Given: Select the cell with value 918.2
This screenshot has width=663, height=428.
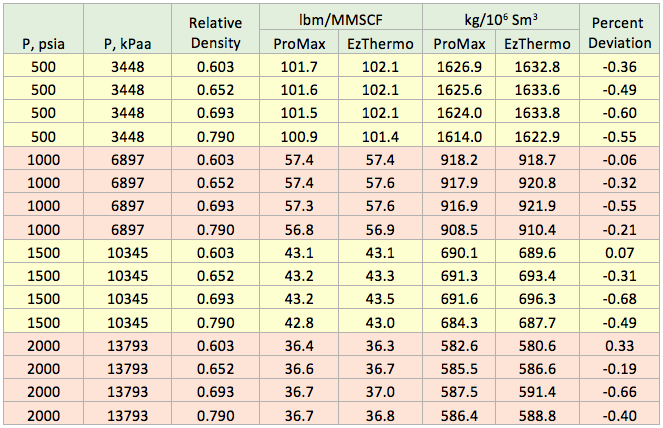Looking at the screenshot, I should click(x=459, y=159).
